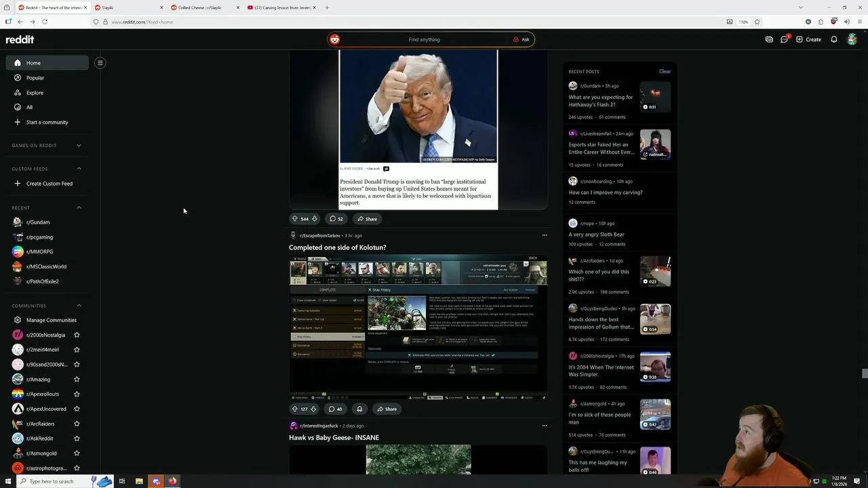Favorite r/ArcRaiders with star
This screenshot has height=488, width=868.
coord(77,424)
